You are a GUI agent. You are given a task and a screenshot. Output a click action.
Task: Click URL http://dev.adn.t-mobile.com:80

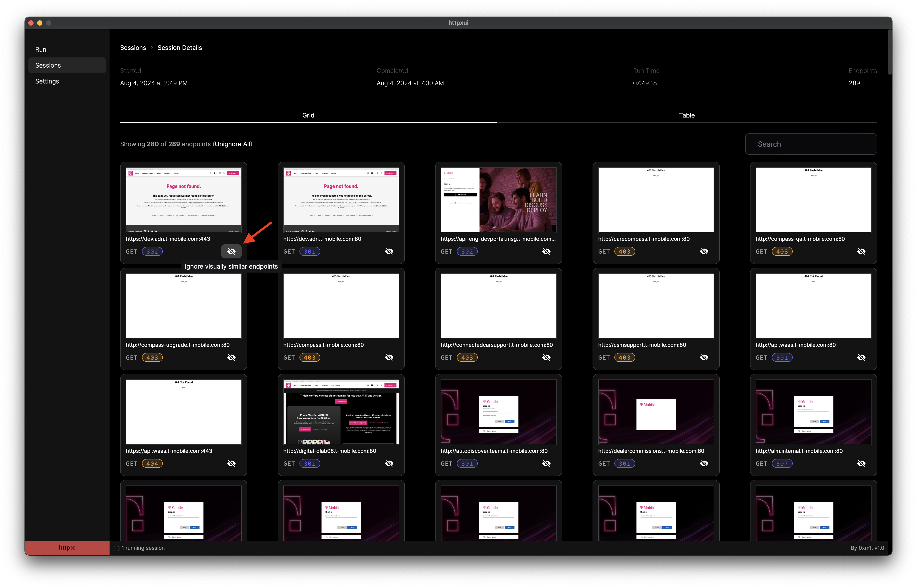point(322,239)
